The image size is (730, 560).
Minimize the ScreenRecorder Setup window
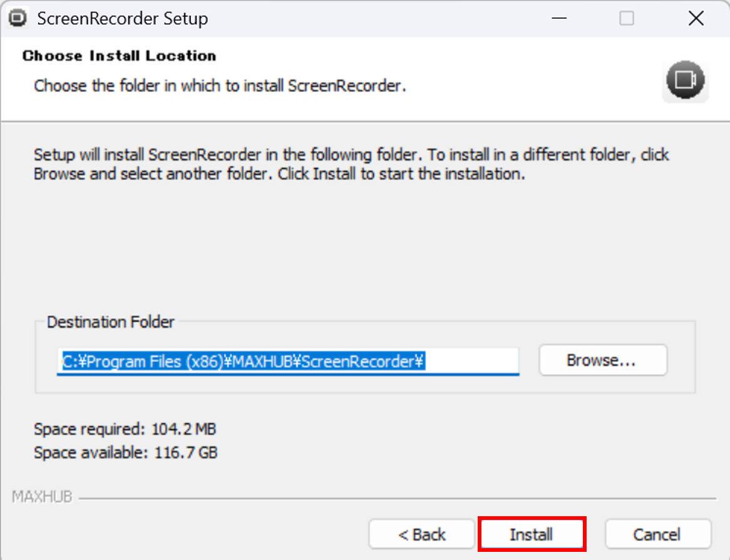pyautogui.click(x=558, y=19)
